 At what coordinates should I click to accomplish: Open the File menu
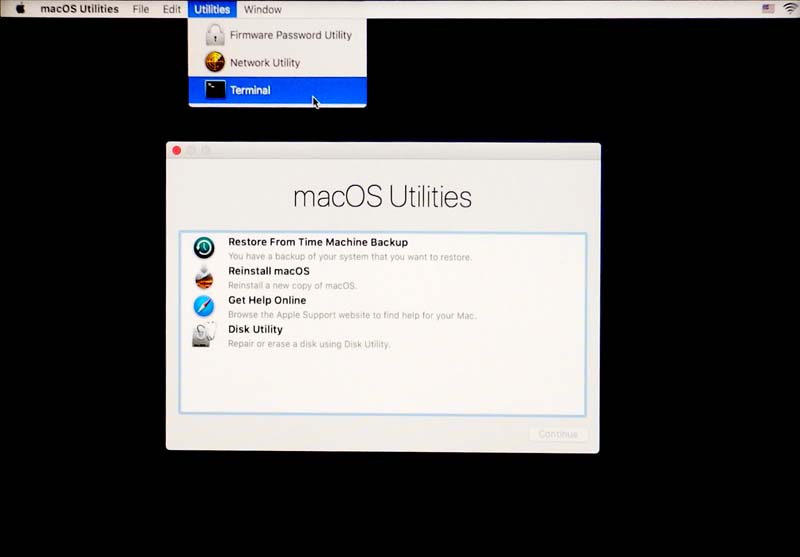(x=140, y=9)
